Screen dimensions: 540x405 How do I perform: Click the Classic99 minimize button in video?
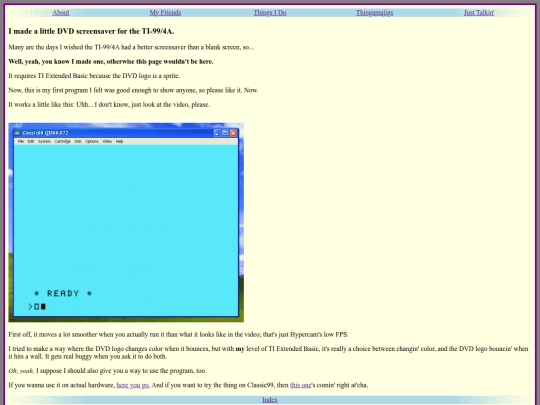(x=217, y=133)
